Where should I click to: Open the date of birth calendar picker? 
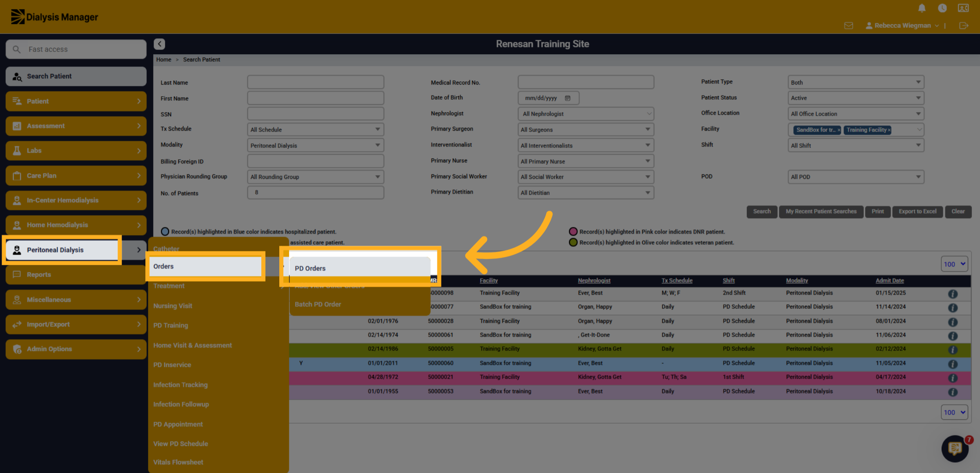pos(568,98)
